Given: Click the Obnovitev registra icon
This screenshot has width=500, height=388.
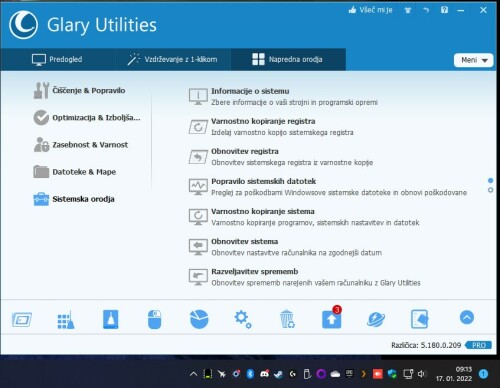Looking at the screenshot, I should click(x=198, y=157).
